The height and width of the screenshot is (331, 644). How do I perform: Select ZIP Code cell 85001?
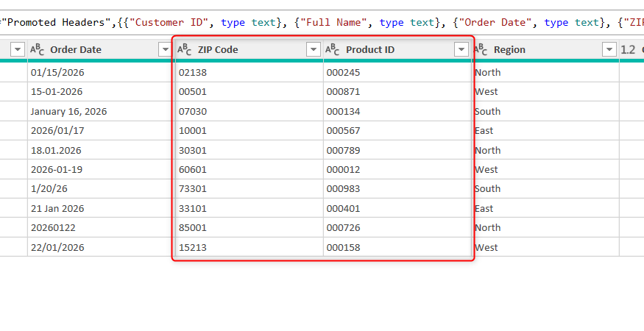tap(250, 227)
